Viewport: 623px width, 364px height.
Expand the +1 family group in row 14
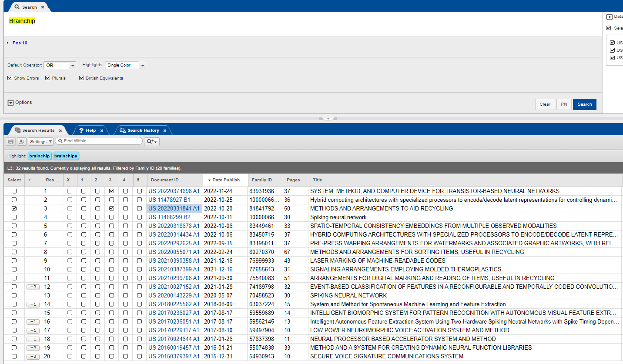pos(33,304)
